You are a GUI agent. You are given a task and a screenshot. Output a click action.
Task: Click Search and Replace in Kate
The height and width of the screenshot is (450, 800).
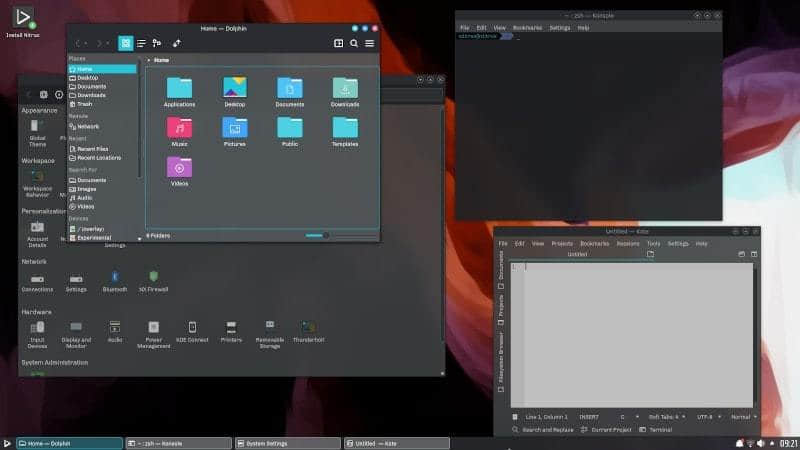tap(545, 430)
